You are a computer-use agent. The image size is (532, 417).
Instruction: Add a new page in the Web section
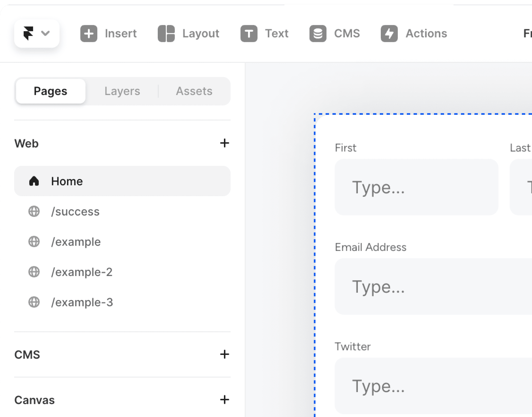pos(224,143)
